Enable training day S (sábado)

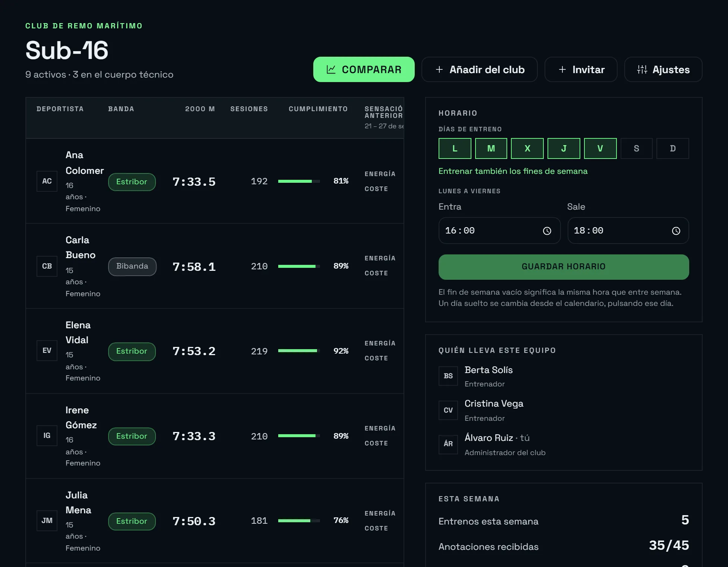pyautogui.click(x=637, y=148)
